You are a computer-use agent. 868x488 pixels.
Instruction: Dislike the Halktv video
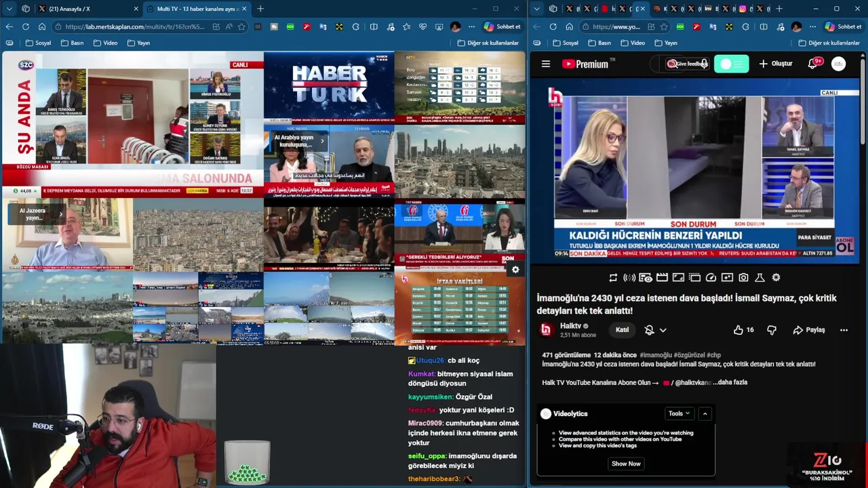coord(772,330)
